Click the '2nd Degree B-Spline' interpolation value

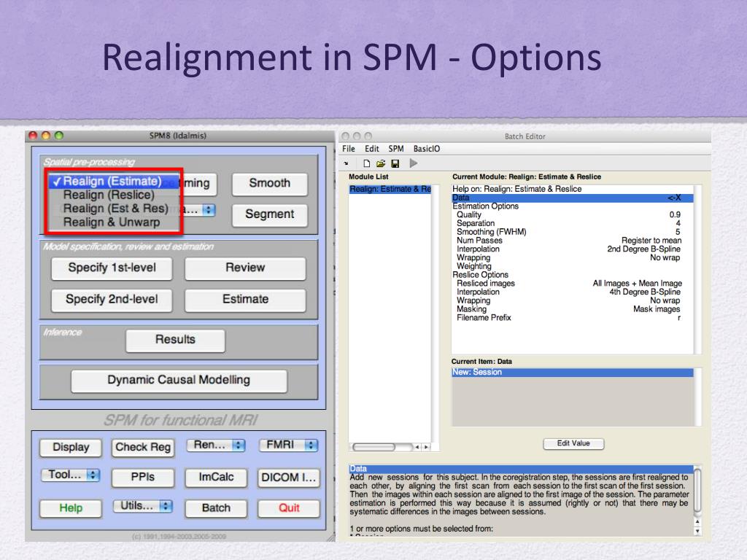point(643,249)
